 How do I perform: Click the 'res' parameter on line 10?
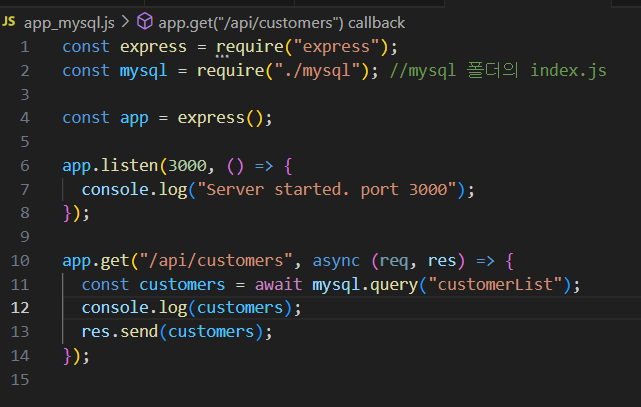(442, 261)
